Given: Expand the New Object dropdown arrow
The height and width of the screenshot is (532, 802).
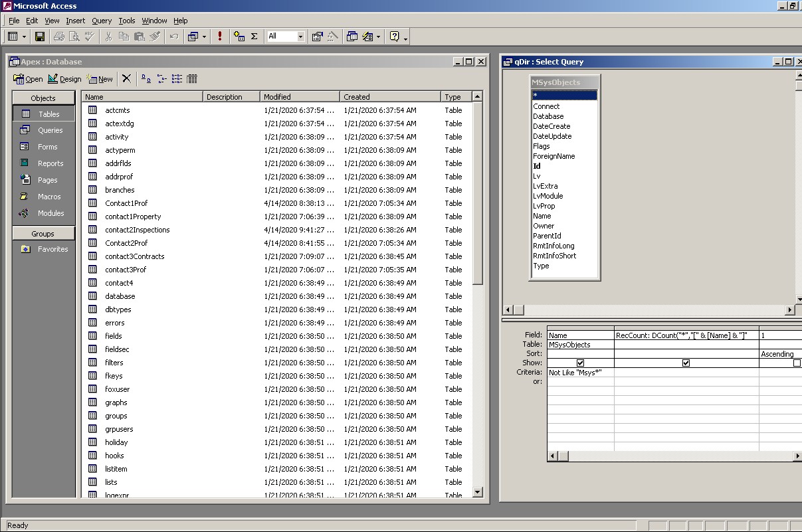Looking at the screenshot, I should [378, 37].
